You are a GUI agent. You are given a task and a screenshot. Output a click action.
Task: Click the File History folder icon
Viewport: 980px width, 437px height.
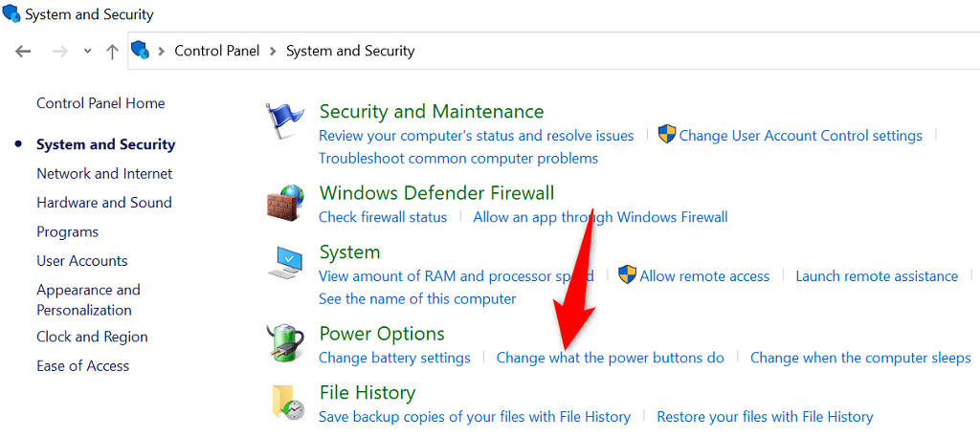[286, 403]
